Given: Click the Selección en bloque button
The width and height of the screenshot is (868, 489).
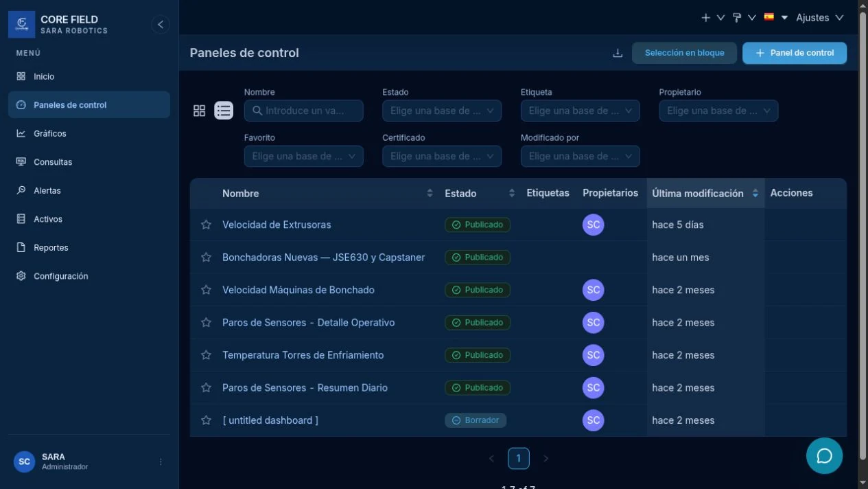Looking at the screenshot, I should pyautogui.click(x=684, y=53).
